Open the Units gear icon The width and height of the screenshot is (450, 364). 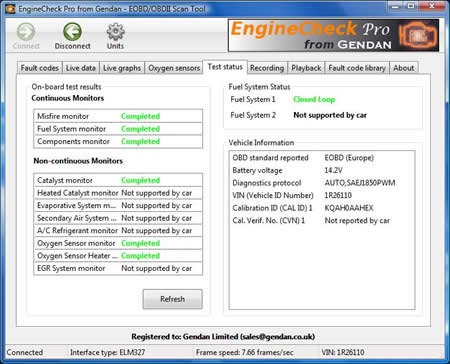tap(115, 32)
